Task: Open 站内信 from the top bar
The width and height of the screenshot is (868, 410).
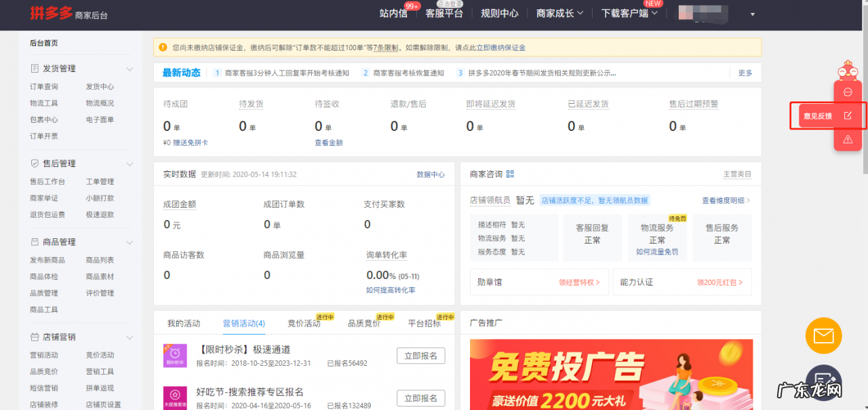Action: 394,12
